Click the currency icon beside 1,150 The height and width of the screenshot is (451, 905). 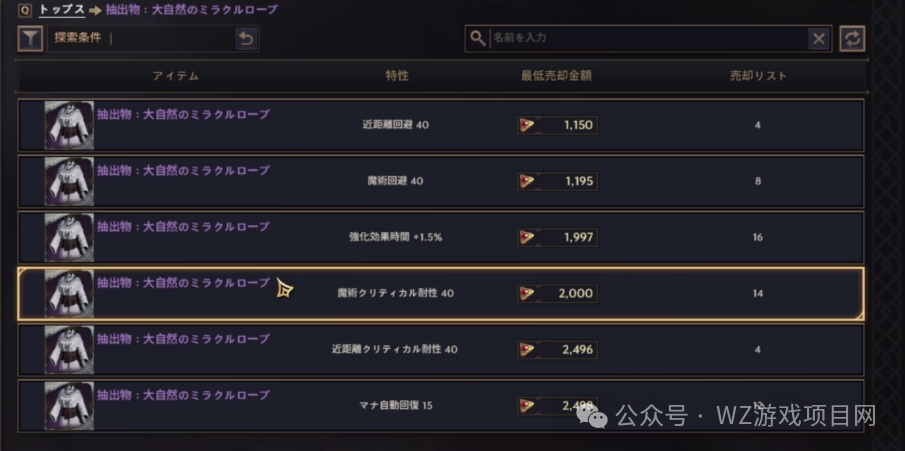click(x=528, y=125)
